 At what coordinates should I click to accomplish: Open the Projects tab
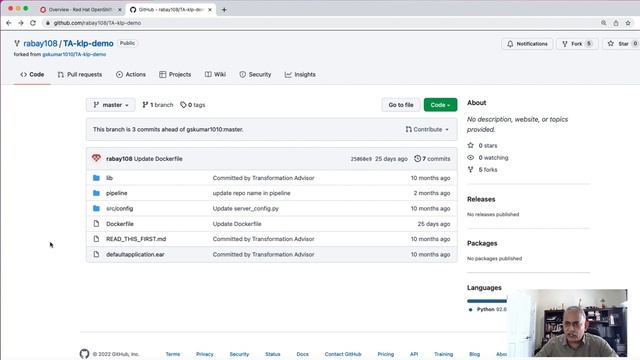coord(175,74)
